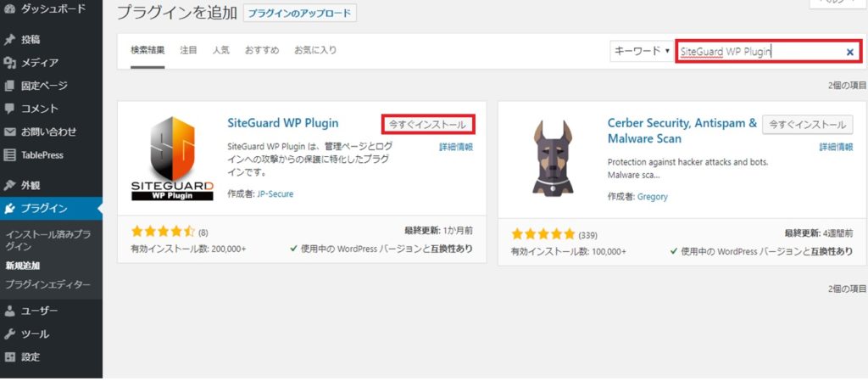Switch to the お気に入り tab

315,50
